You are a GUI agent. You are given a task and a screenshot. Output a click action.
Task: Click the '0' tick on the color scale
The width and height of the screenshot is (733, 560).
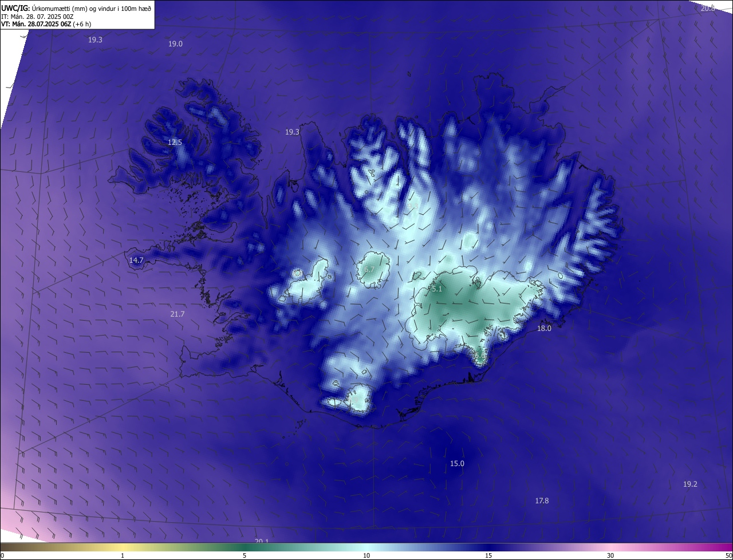(x=2, y=555)
